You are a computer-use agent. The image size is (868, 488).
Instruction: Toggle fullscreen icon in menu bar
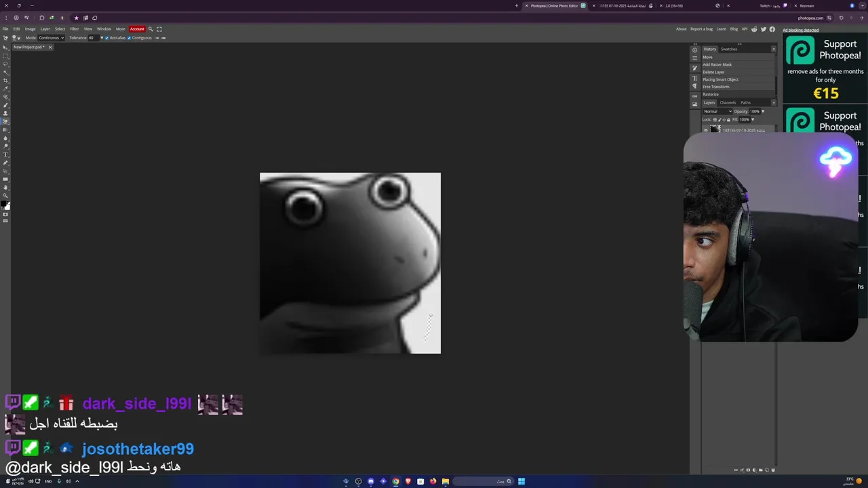[159, 28]
